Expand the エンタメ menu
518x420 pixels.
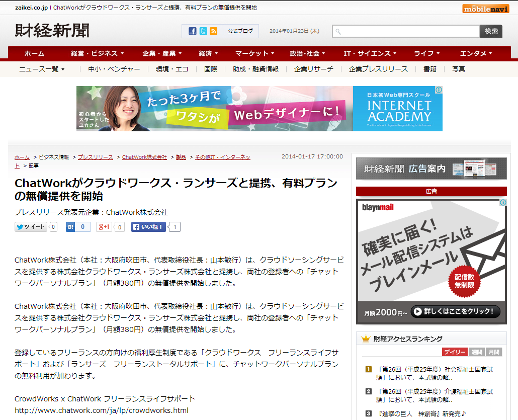point(476,53)
